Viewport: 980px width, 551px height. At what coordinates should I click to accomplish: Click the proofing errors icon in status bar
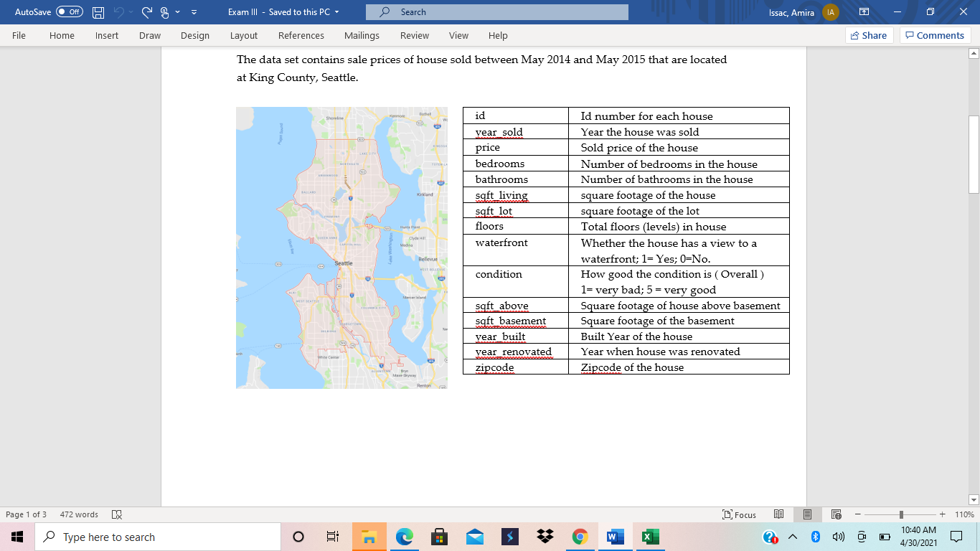tap(118, 514)
